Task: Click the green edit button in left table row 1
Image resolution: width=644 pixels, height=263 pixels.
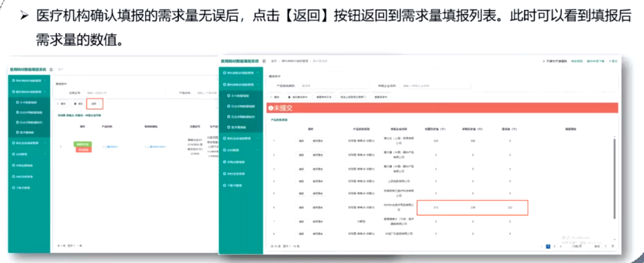Action: click(83, 144)
